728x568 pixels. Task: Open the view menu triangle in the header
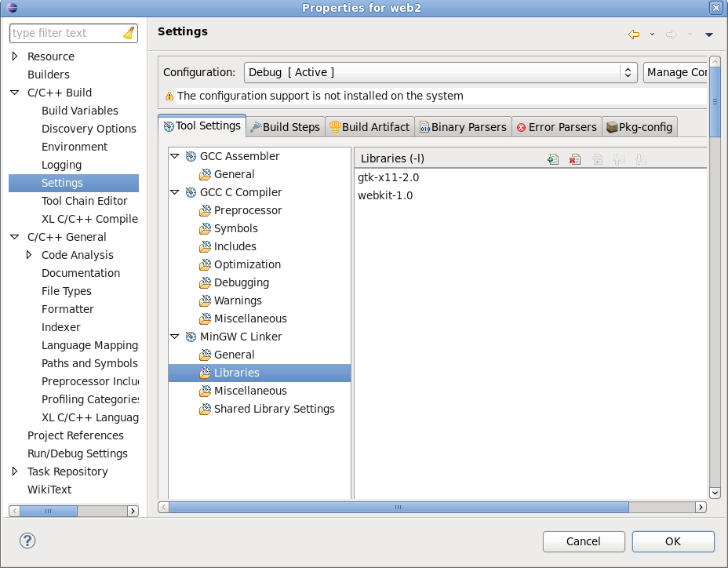pos(708,35)
